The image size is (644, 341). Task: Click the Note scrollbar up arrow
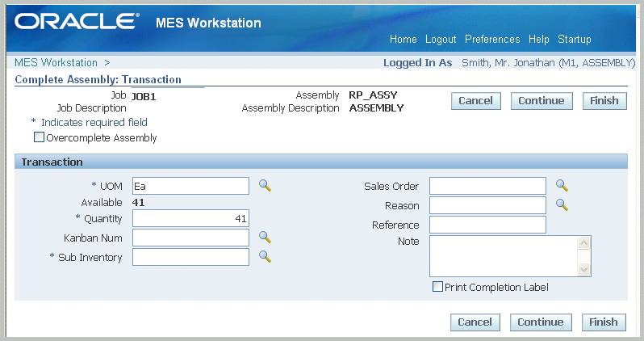(583, 243)
